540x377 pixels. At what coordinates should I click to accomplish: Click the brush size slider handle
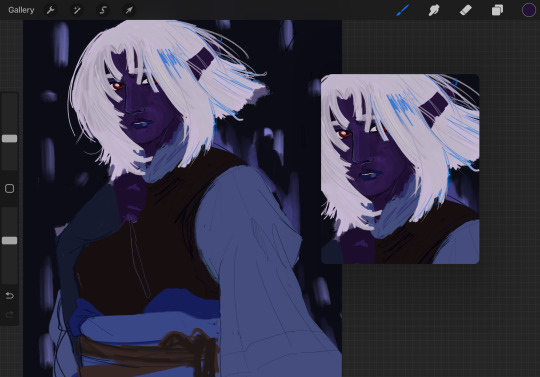coord(10,138)
